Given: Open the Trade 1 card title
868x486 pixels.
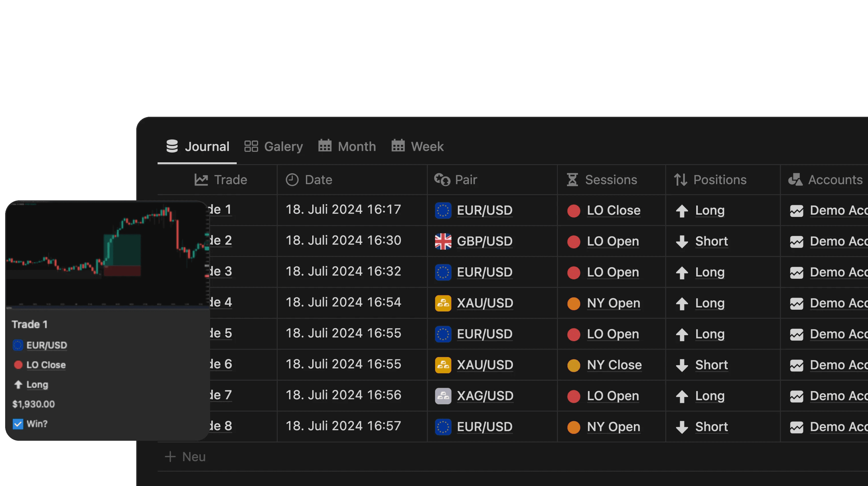Looking at the screenshot, I should 30,324.
